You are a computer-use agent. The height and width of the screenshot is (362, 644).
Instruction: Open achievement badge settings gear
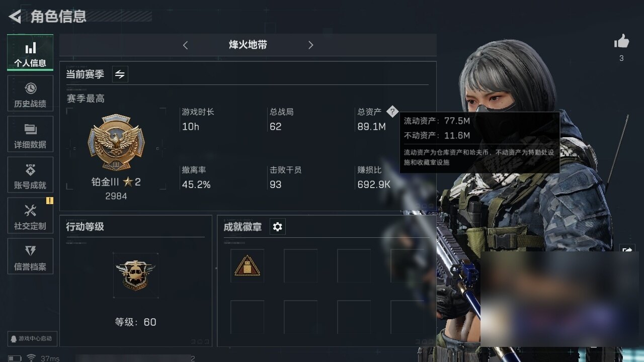coord(277,227)
